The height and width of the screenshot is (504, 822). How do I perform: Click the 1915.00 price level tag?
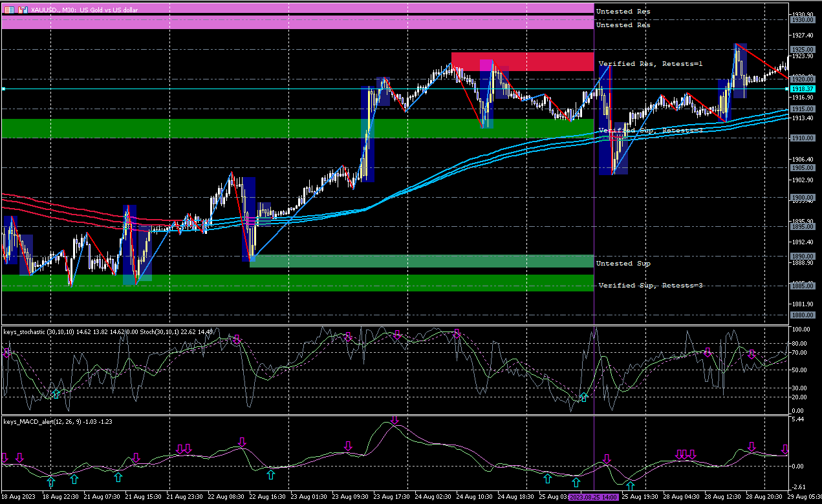(x=802, y=109)
